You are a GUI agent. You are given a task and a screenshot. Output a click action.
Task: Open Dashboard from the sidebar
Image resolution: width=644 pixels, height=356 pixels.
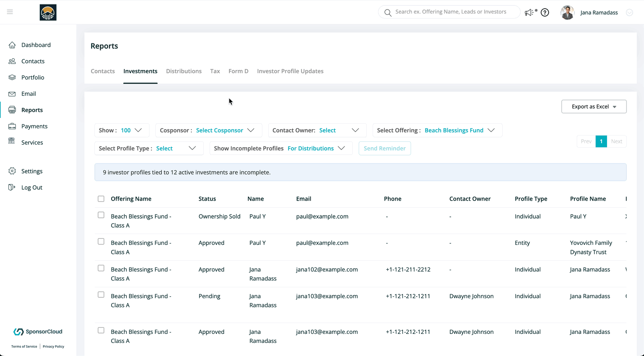pos(36,45)
